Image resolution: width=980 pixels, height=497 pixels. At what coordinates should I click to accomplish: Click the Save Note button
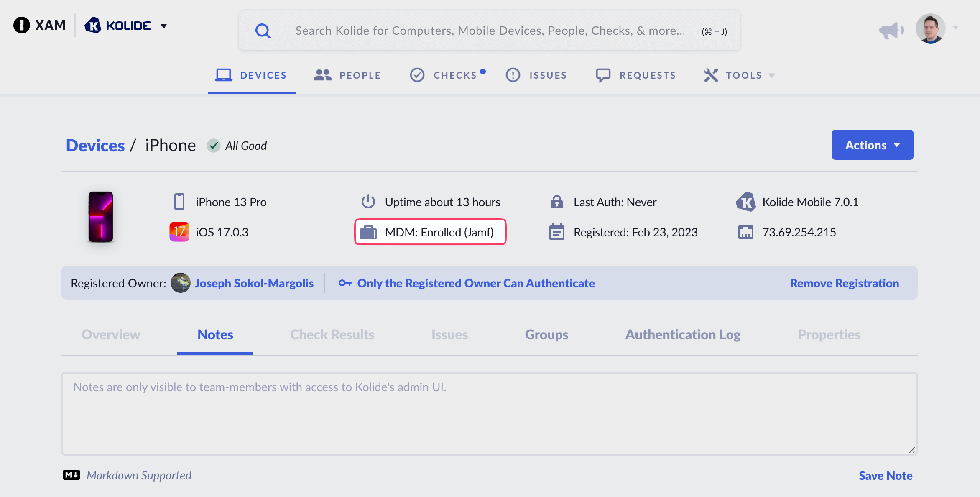pos(885,475)
